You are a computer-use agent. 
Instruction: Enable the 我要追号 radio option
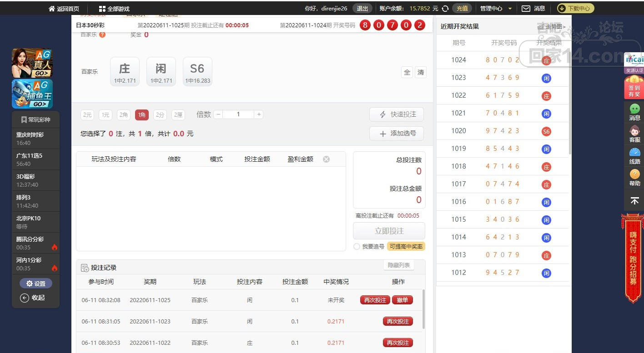click(357, 247)
